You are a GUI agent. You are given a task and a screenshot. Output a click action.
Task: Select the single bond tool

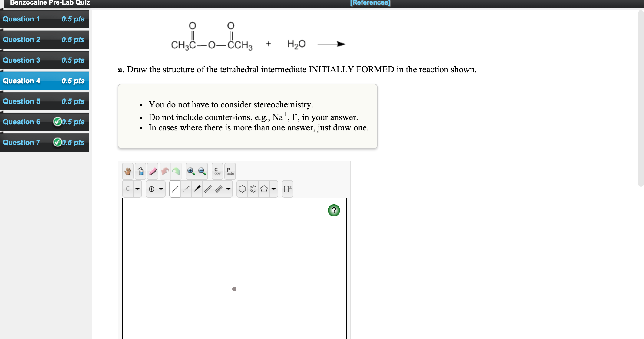click(175, 189)
